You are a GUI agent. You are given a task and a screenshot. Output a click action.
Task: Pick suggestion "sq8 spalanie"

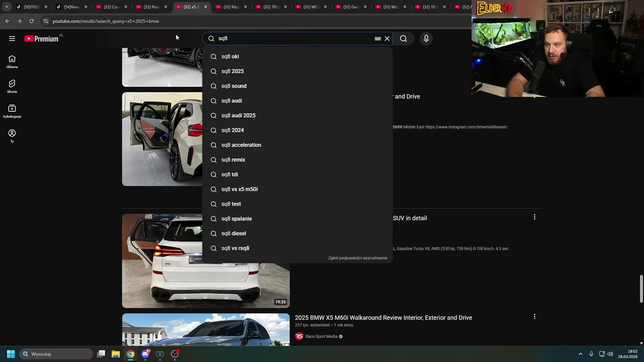[x=297, y=219]
